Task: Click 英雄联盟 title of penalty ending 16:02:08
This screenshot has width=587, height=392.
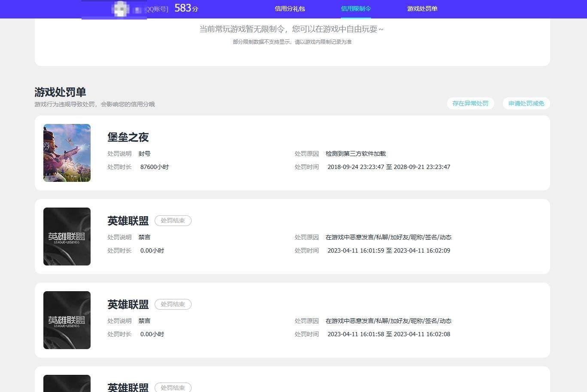Action: 128,305
